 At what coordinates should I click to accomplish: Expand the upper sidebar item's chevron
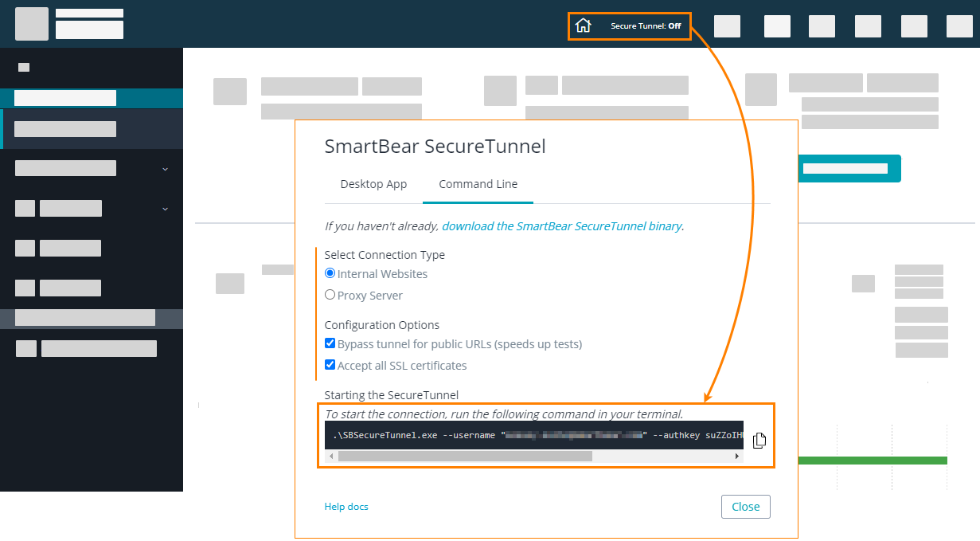click(165, 169)
